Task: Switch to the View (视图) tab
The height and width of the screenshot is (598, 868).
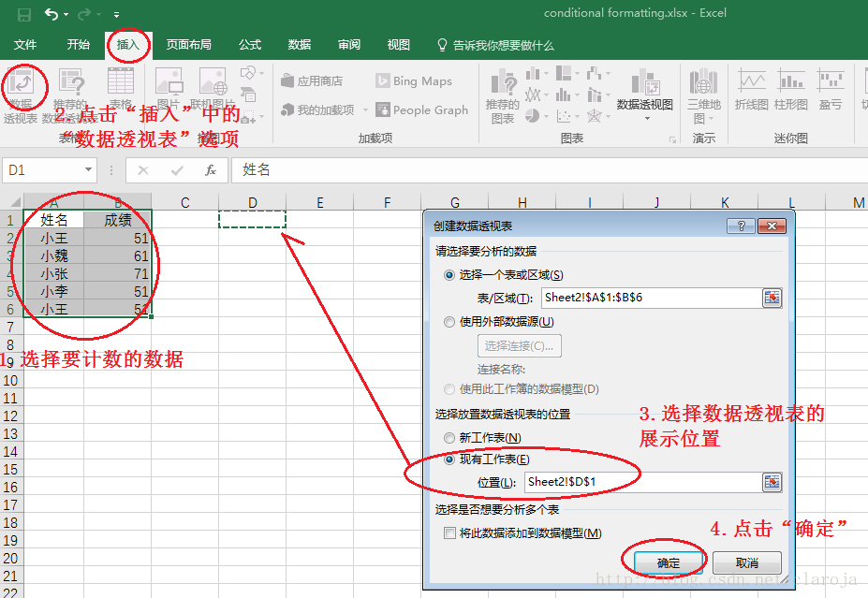Action: [x=399, y=45]
